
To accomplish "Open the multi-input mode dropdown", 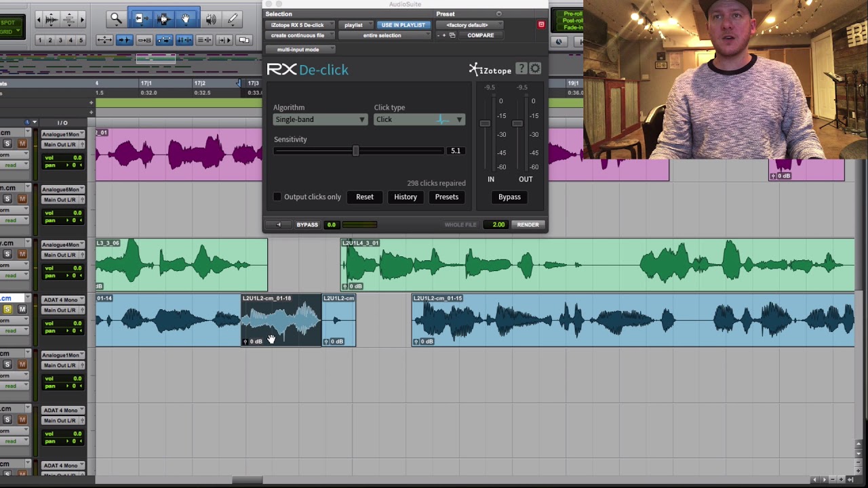I will click(x=300, y=49).
